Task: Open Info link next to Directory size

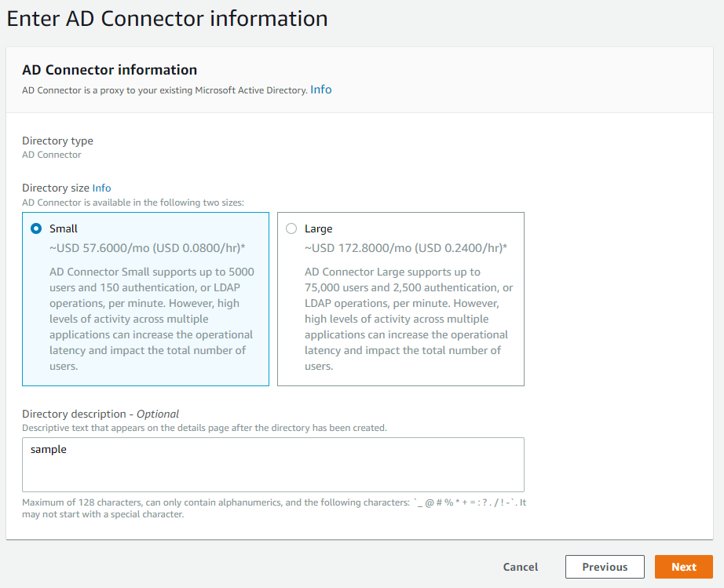Action: 101,188
